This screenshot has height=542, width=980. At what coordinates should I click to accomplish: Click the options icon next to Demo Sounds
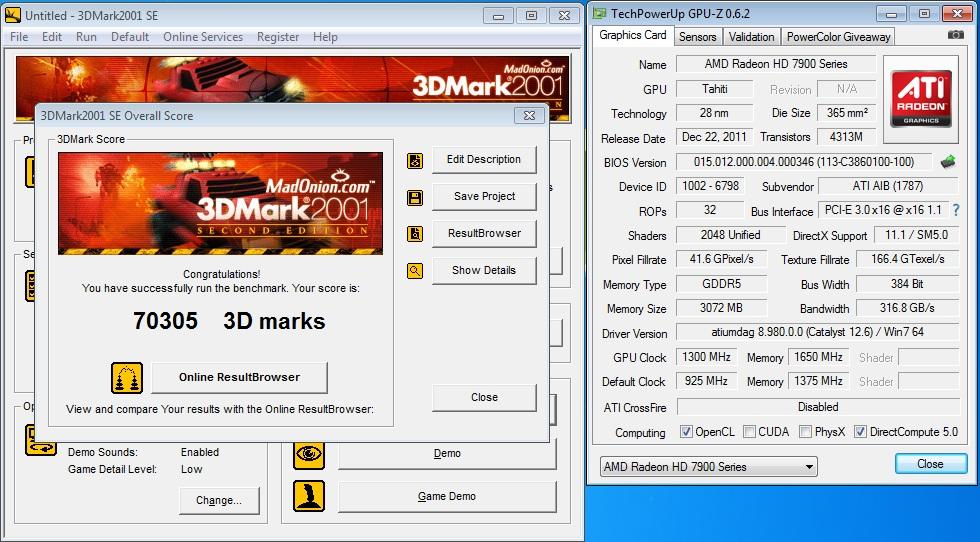(x=41, y=439)
